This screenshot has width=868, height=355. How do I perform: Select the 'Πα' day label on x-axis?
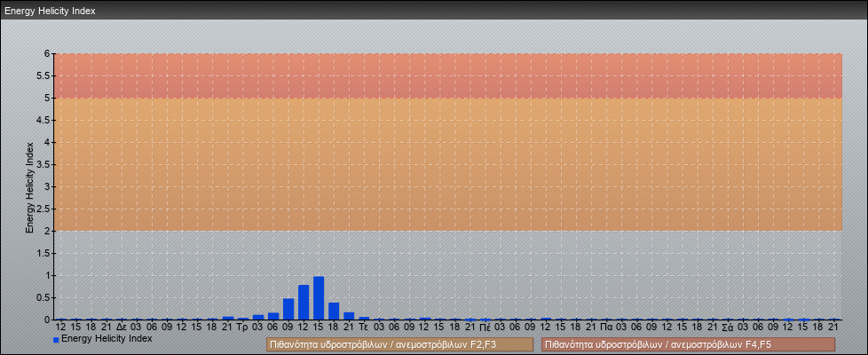click(606, 327)
